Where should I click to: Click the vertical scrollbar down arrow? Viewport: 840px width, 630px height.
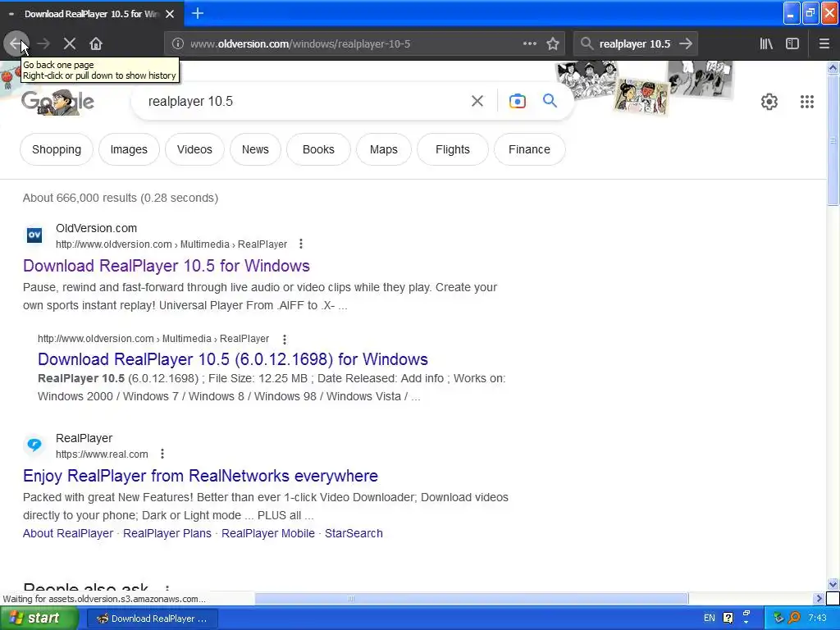(x=833, y=584)
